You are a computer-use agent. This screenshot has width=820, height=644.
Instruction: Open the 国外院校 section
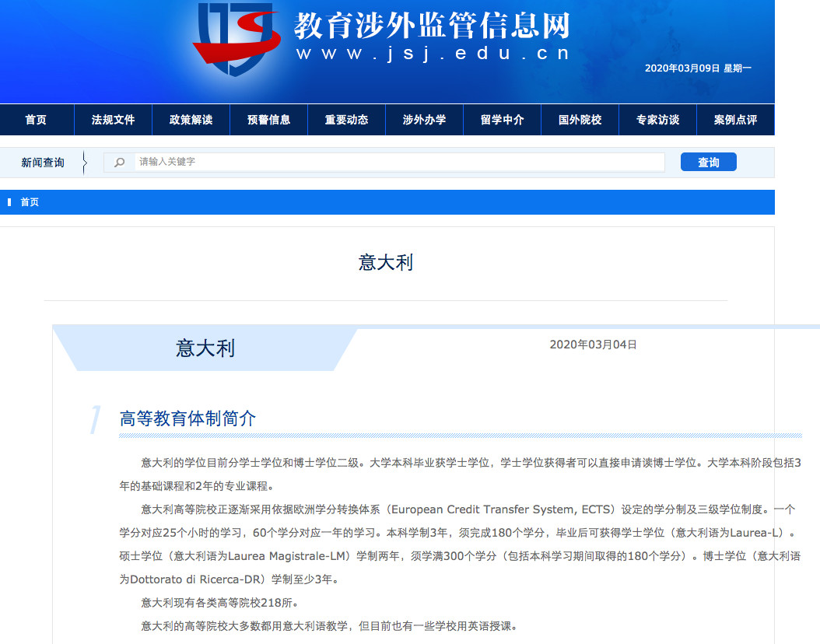[580, 120]
